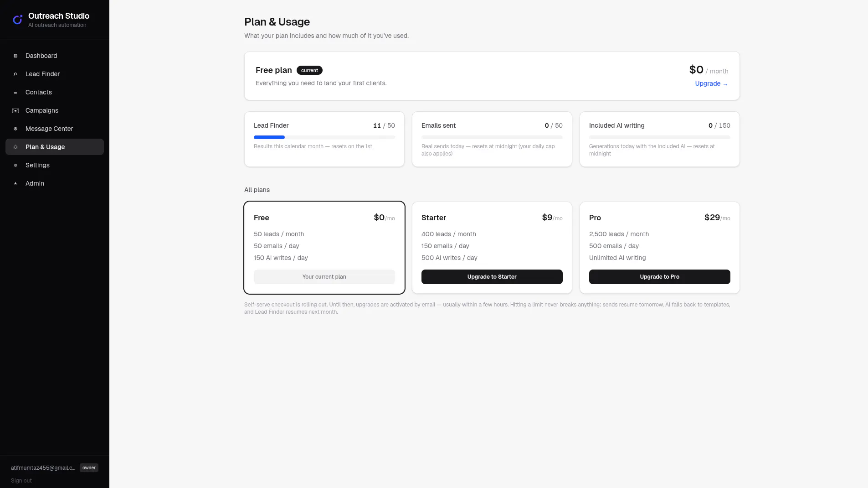
Task: Select the Free plan card
Action: [x=324, y=248]
